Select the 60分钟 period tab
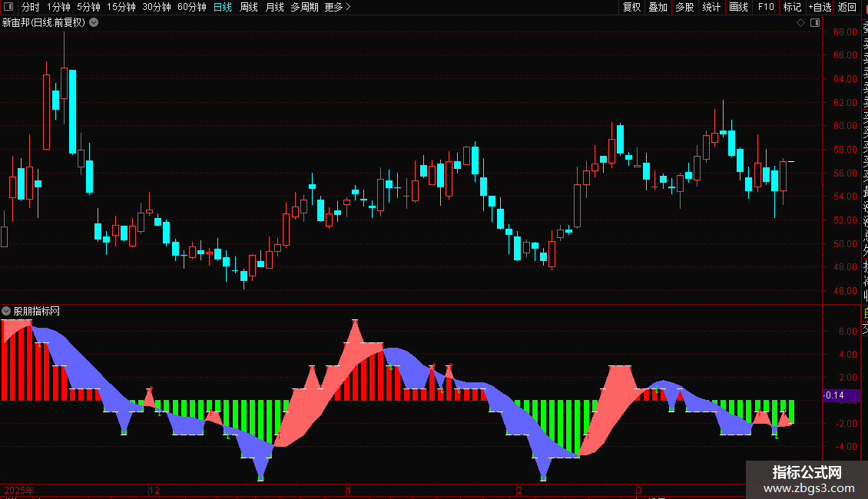Screen dimensions: 868x499 pos(192,7)
